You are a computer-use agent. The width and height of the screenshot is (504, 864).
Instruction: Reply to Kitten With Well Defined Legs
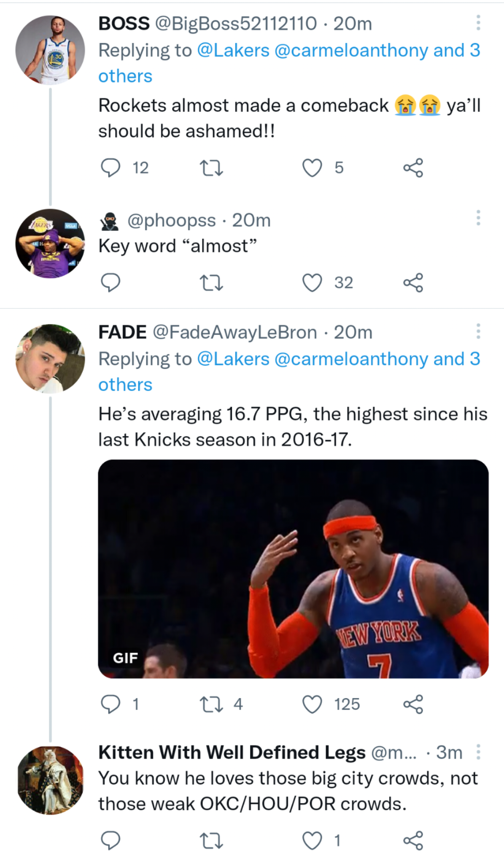111,839
